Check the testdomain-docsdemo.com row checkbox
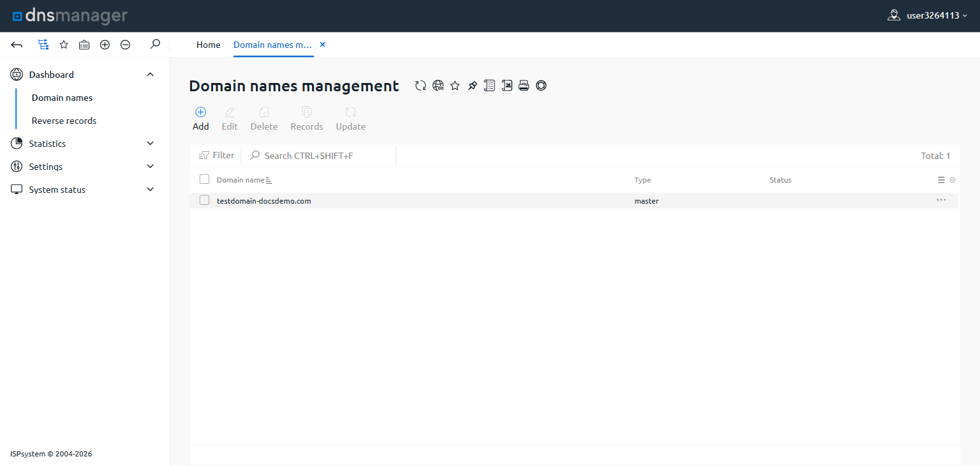 pos(204,200)
